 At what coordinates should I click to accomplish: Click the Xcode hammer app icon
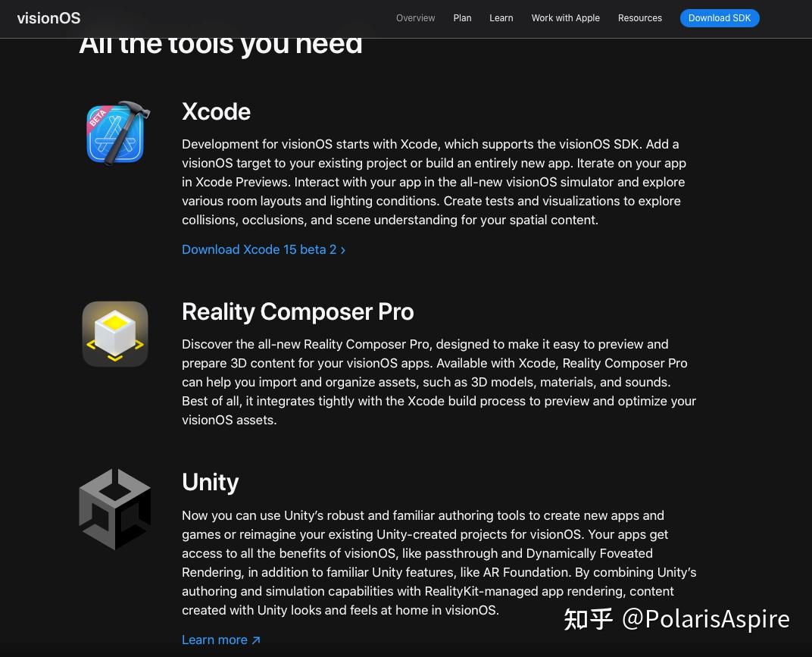pyautogui.click(x=116, y=134)
